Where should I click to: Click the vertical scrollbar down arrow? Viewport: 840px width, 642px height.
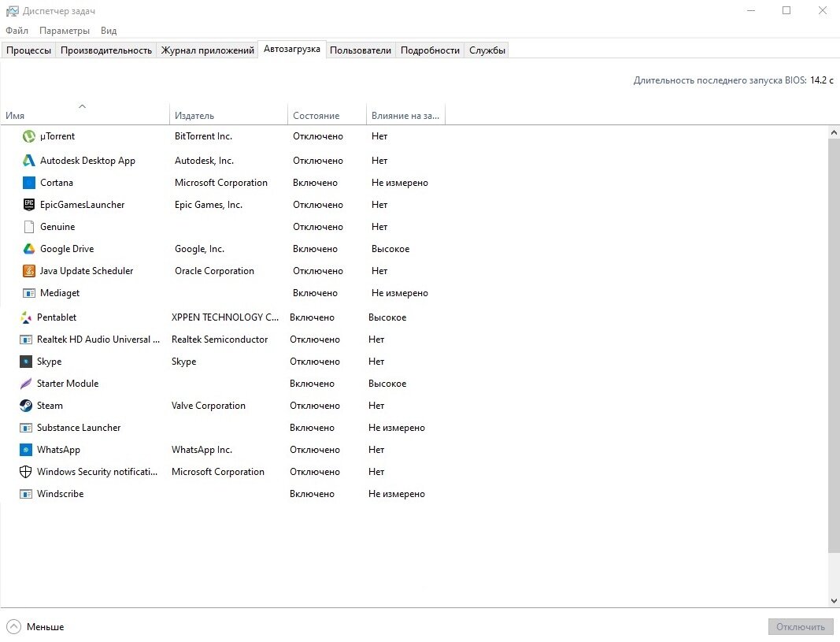click(x=834, y=601)
